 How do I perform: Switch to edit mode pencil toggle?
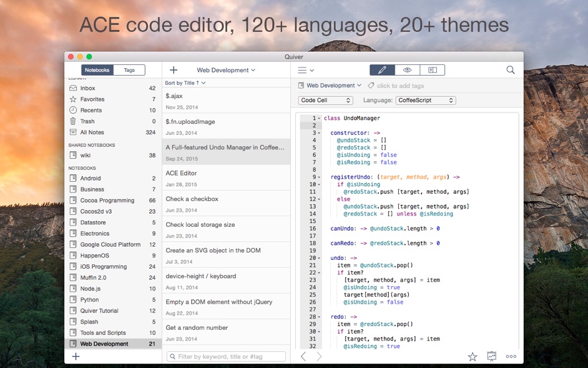pos(382,70)
